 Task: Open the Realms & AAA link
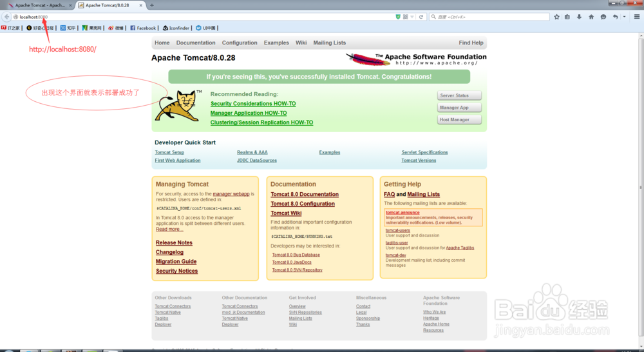click(252, 152)
